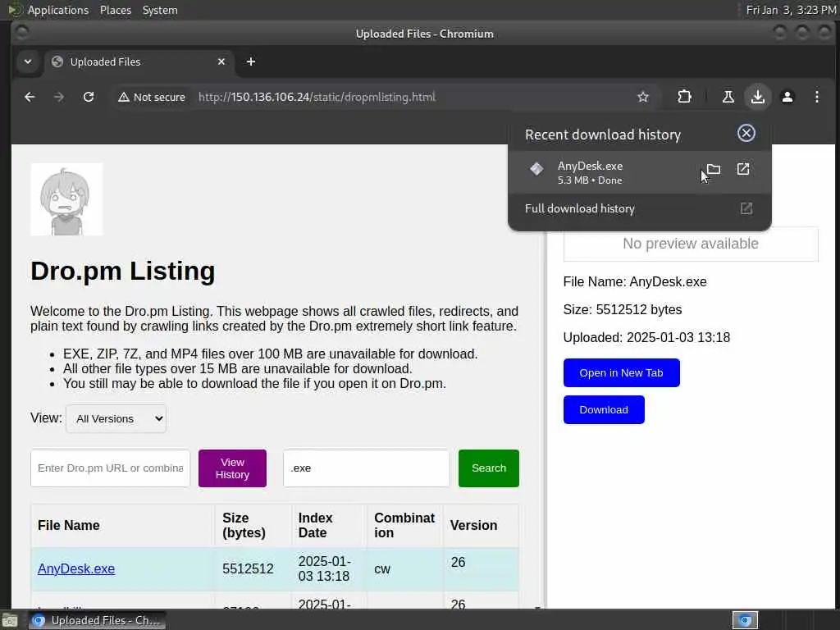Click the Size: 5512512 bytes text
The image size is (840, 630).
623,309
